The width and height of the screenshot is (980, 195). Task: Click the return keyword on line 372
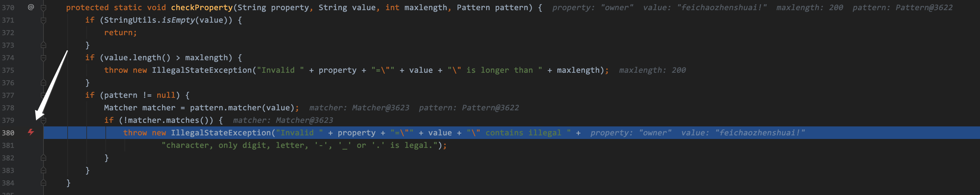[118, 32]
